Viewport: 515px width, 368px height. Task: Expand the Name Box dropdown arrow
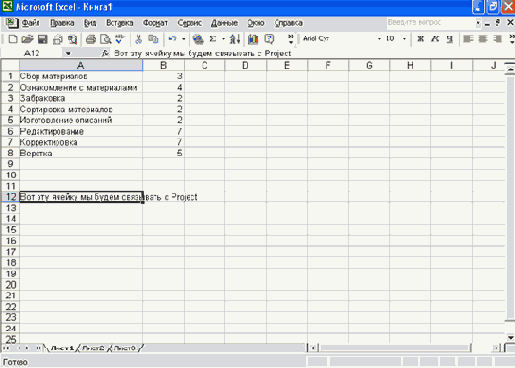[x=68, y=53]
